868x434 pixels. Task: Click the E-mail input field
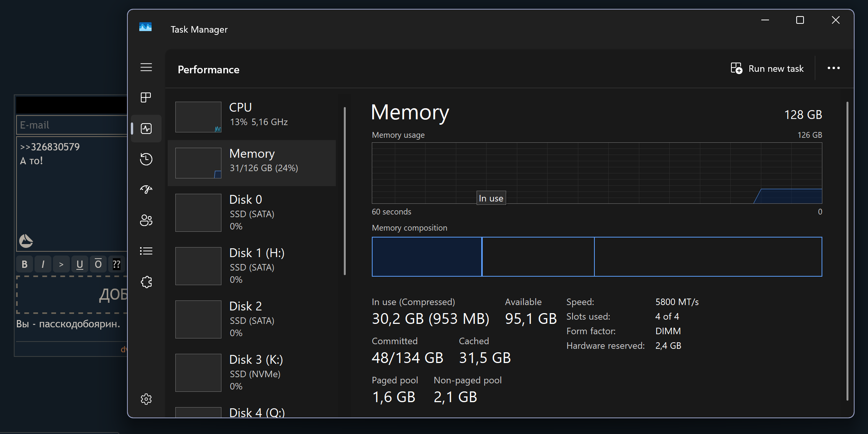coord(72,125)
